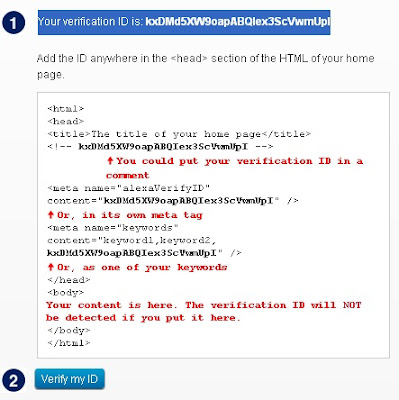Click the </head> closing tag
Image resolution: width=399 pixels, height=400 pixels.
[69, 280]
